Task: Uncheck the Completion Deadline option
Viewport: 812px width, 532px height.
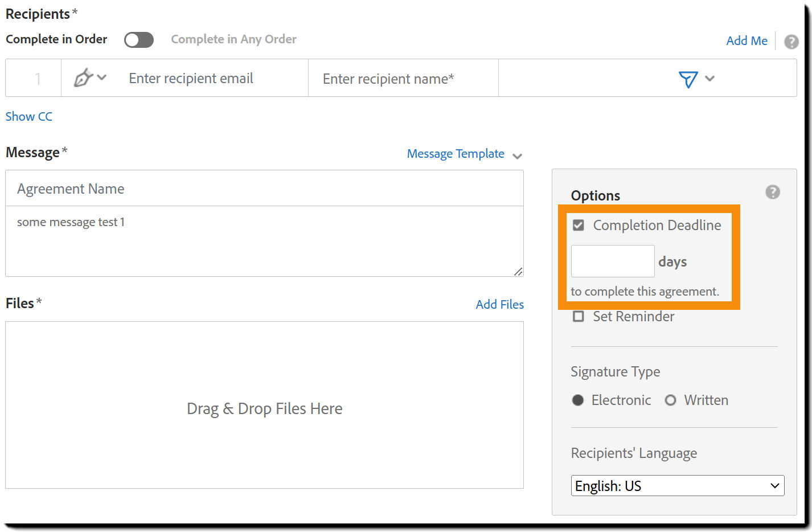Action: pyautogui.click(x=578, y=225)
